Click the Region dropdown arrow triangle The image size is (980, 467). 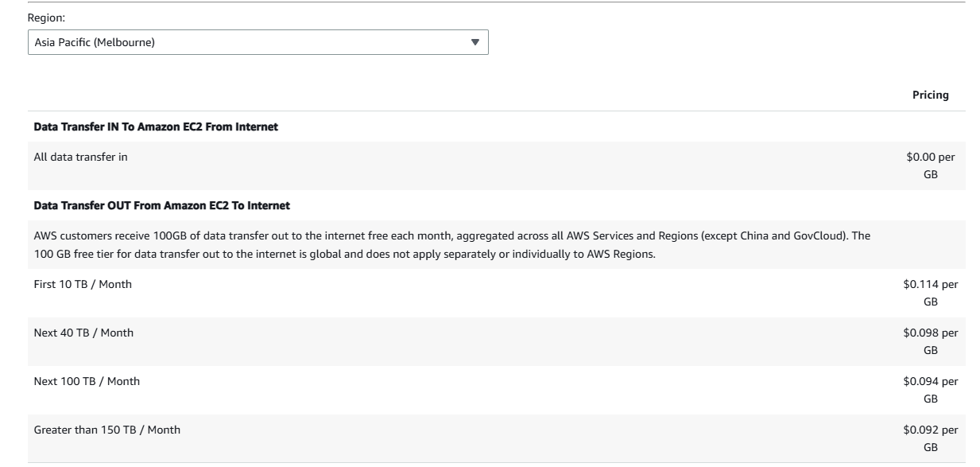pyautogui.click(x=475, y=42)
